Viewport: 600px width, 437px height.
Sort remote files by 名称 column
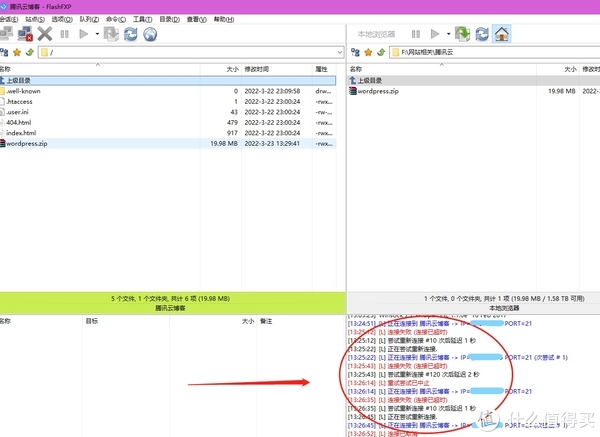(99, 69)
